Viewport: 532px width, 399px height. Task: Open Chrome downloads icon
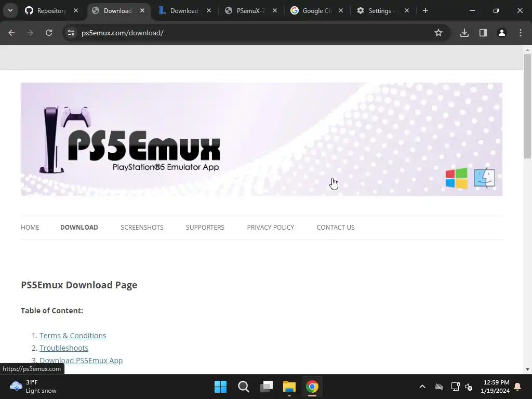464,33
